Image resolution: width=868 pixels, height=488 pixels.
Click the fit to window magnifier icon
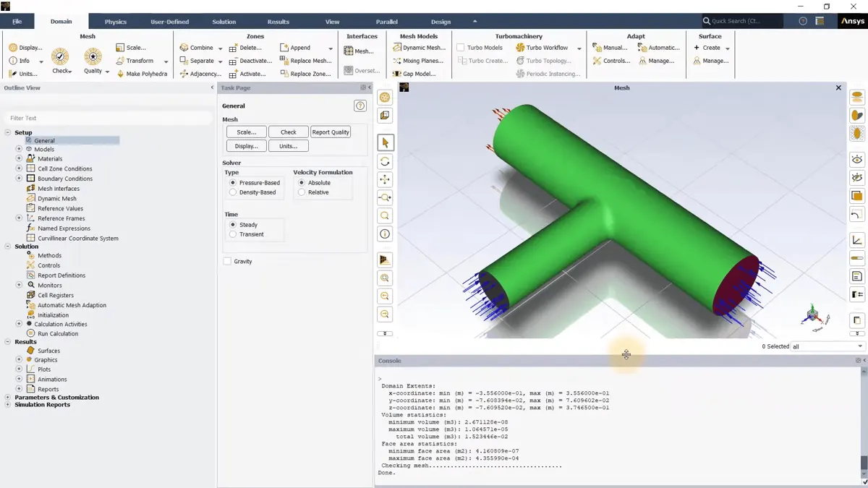click(385, 278)
